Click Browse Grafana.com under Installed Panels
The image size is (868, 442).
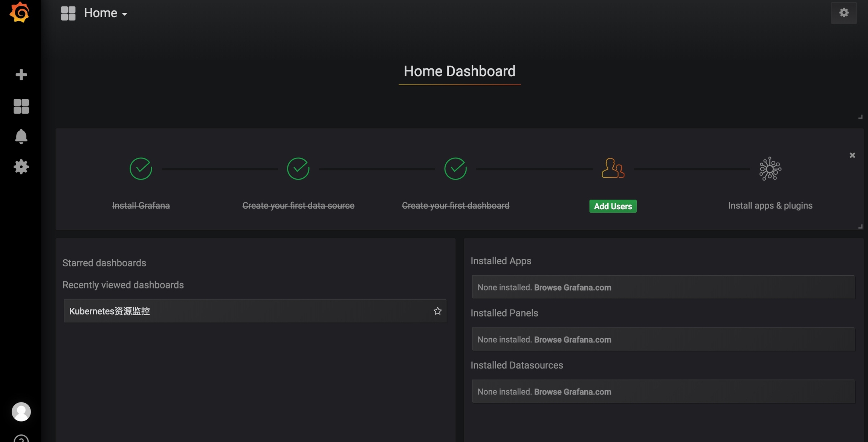click(x=572, y=339)
